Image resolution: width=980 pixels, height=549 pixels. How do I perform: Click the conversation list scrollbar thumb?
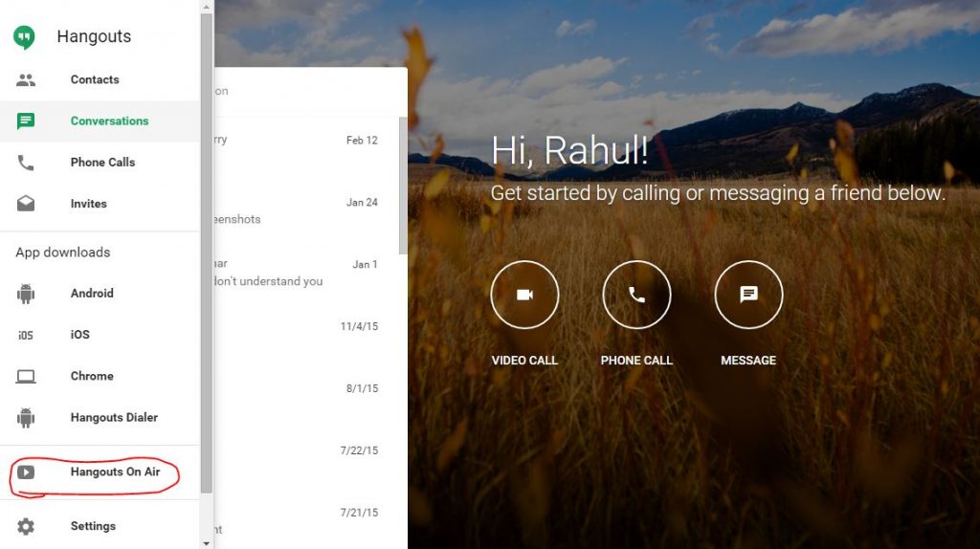403,186
